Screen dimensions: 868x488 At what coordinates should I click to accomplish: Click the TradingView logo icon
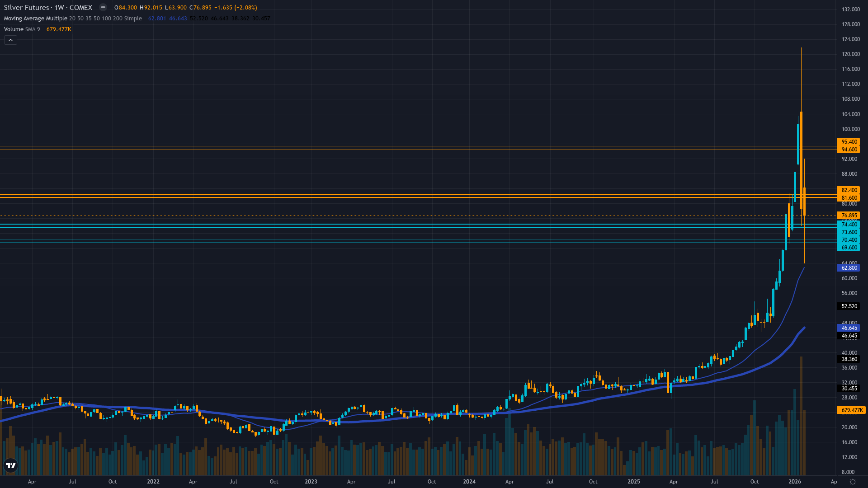[10, 465]
